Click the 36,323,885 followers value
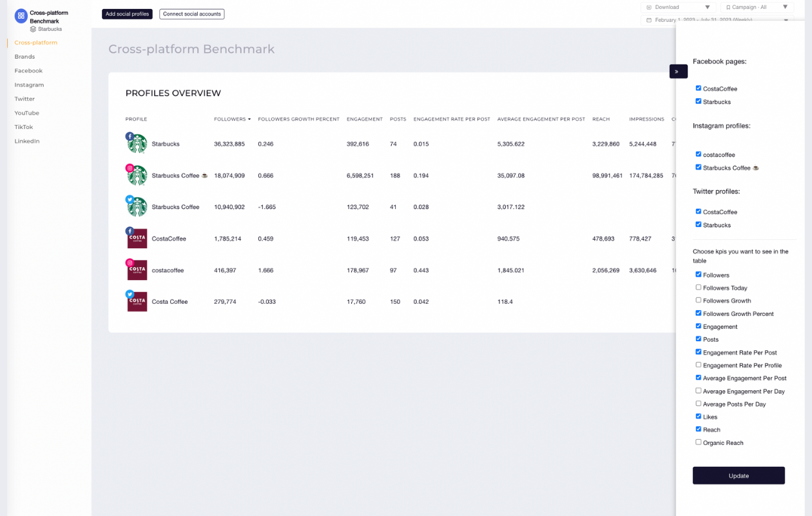The height and width of the screenshot is (516, 812). click(x=229, y=144)
